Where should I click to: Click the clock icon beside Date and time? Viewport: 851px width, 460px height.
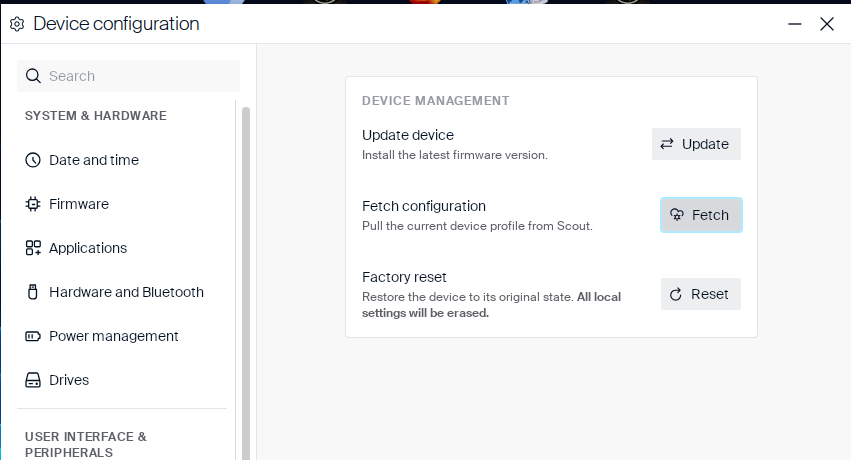[33, 160]
